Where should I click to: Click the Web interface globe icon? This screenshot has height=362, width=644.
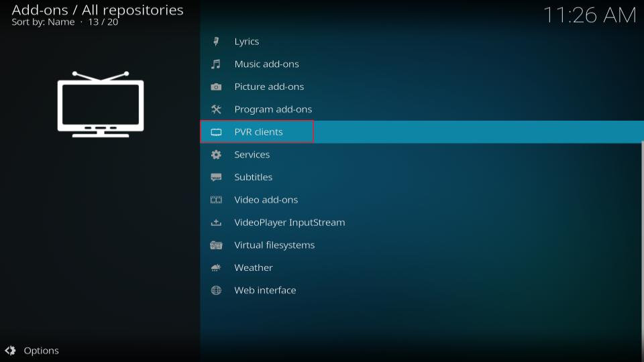coord(216,290)
